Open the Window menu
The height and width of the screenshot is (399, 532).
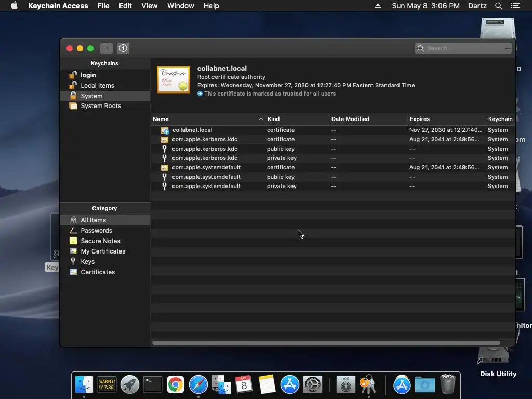[x=180, y=6]
